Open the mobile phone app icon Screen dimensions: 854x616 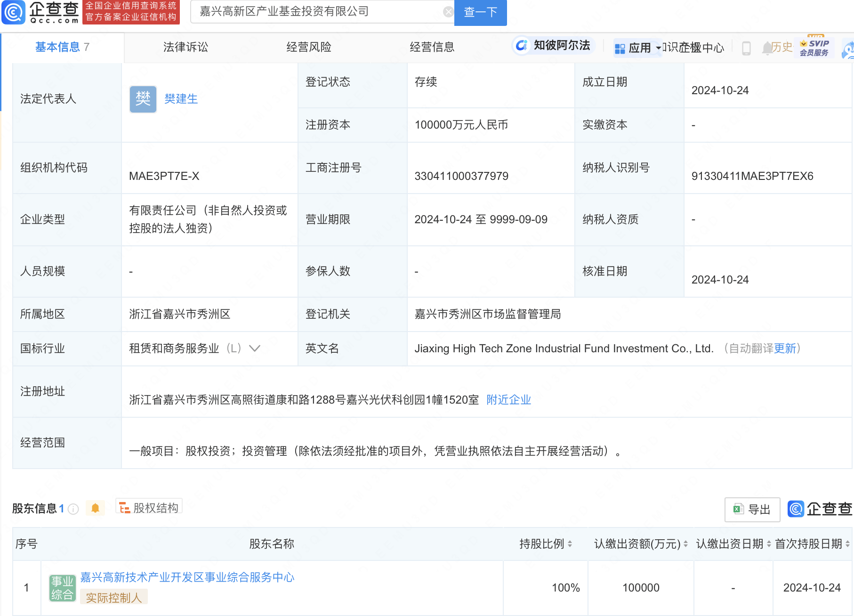[x=746, y=48]
